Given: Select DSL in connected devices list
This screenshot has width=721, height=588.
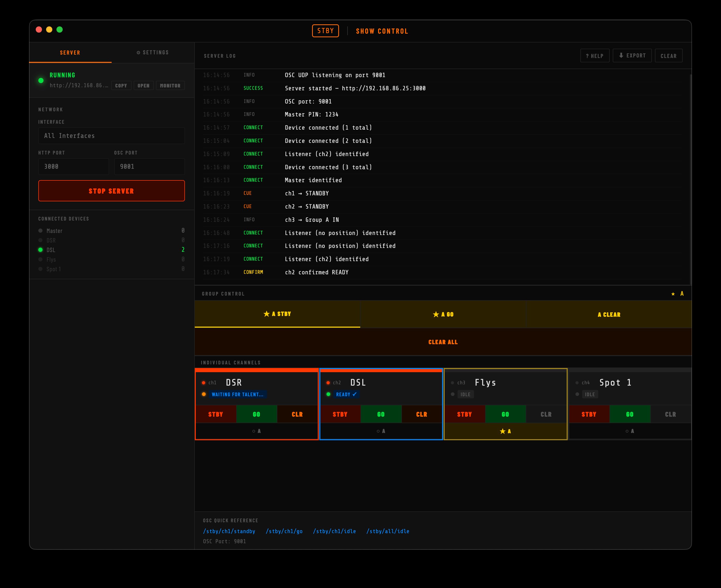Looking at the screenshot, I should (x=112, y=250).
